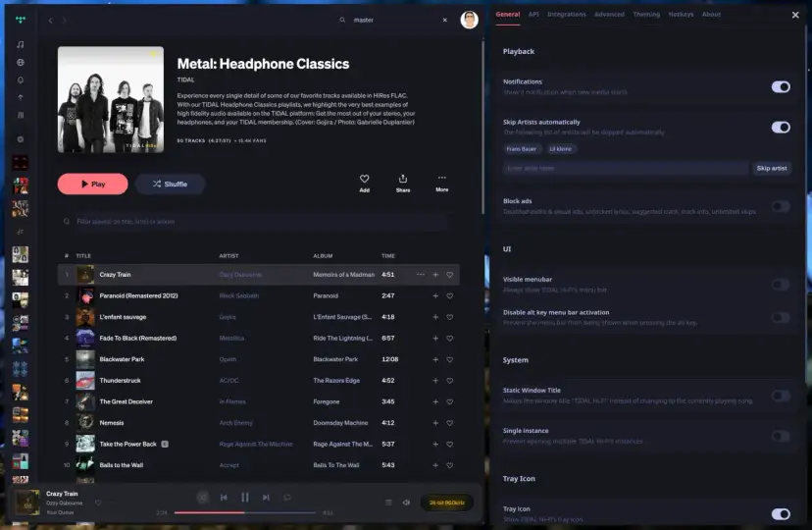Open the play queue icon
The width and height of the screenshot is (812, 530).
[388, 503]
